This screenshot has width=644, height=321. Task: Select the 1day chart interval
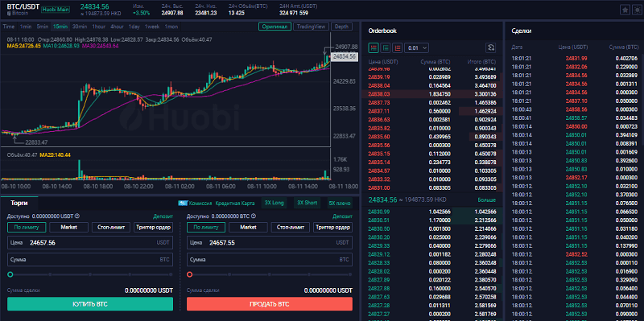[134, 27]
